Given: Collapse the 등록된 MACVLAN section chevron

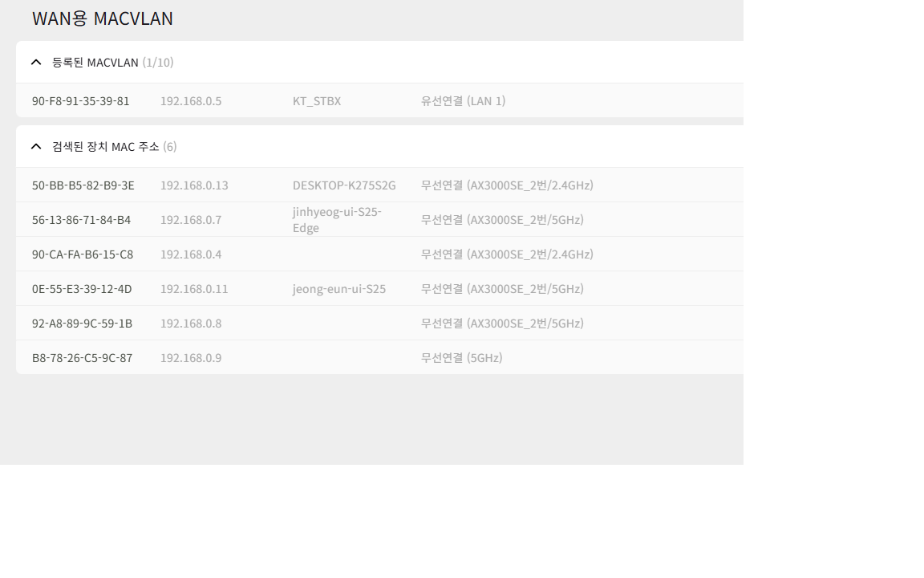Looking at the screenshot, I should [x=36, y=62].
